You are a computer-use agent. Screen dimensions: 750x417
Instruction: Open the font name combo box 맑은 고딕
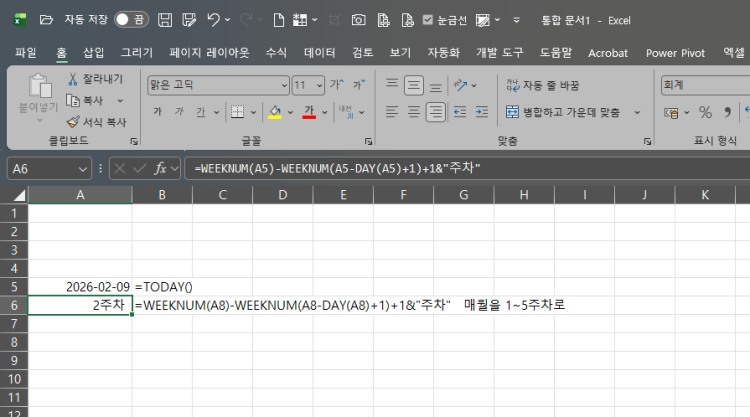(218, 85)
